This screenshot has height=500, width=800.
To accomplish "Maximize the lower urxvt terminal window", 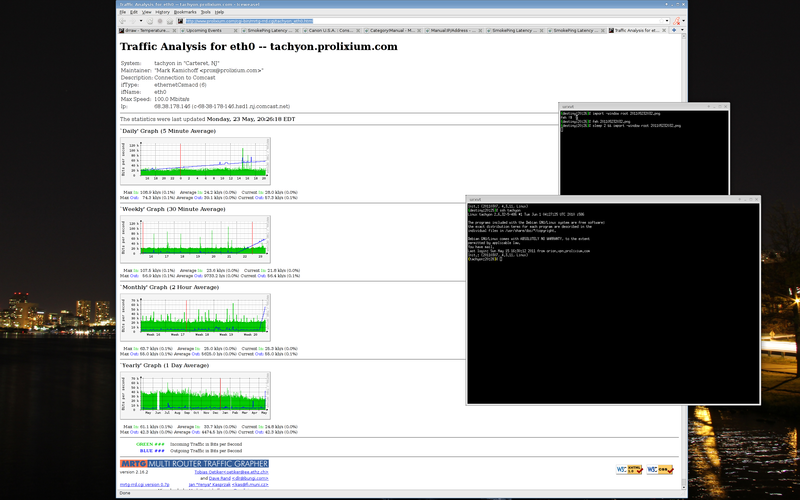I will point(751,199).
